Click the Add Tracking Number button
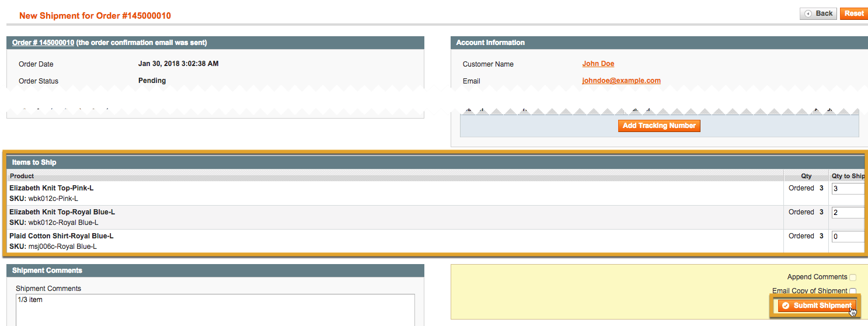The image size is (868, 326). [659, 126]
